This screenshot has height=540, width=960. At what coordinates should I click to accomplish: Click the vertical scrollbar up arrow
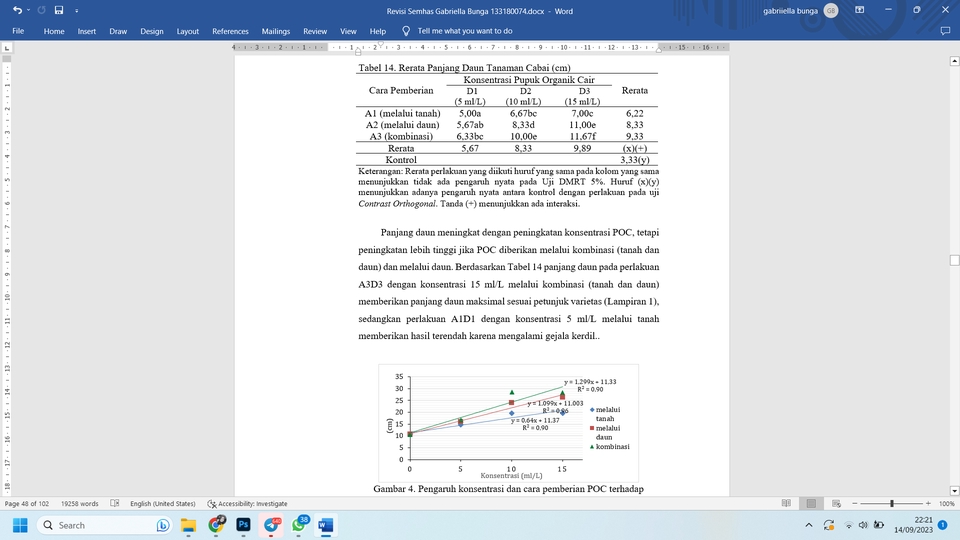(954, 61)
